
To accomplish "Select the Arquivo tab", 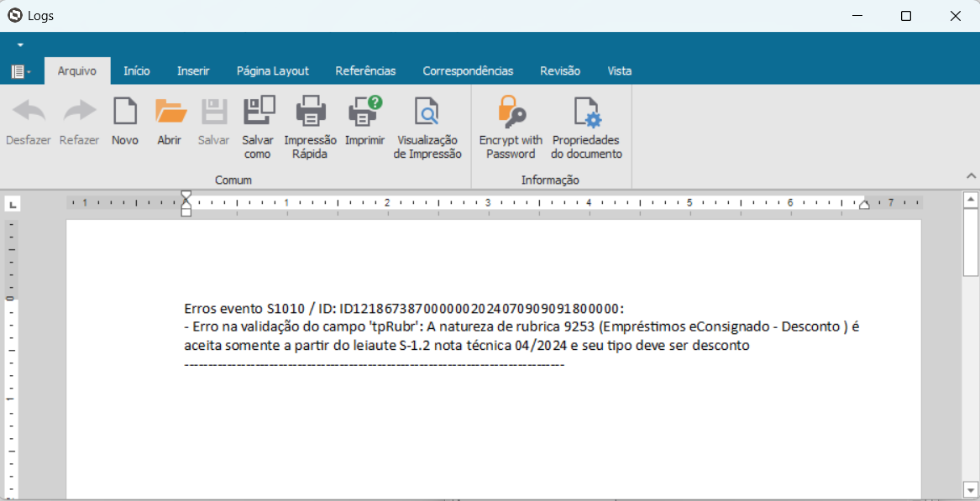I will point(77,71).
